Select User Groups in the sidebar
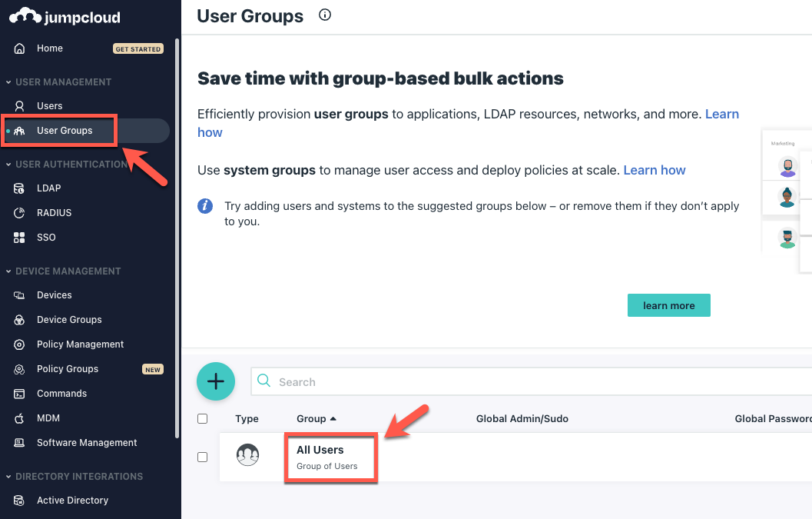Image resolution: width=812 pixels, height=519 pixels. (x=85, y=131)
